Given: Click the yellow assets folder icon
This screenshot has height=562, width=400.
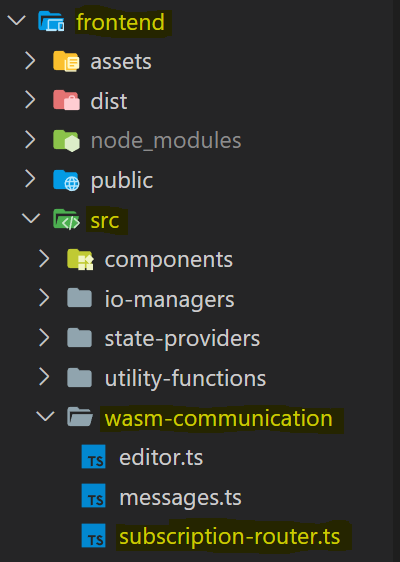Looking at the screenshot, I should [x=66, y=61].
